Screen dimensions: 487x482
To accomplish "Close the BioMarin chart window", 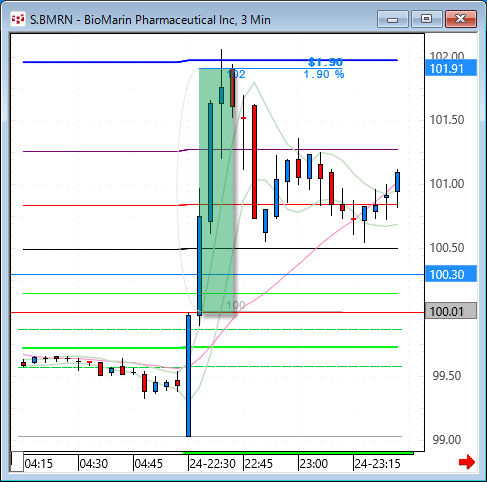I will point(461,19).
